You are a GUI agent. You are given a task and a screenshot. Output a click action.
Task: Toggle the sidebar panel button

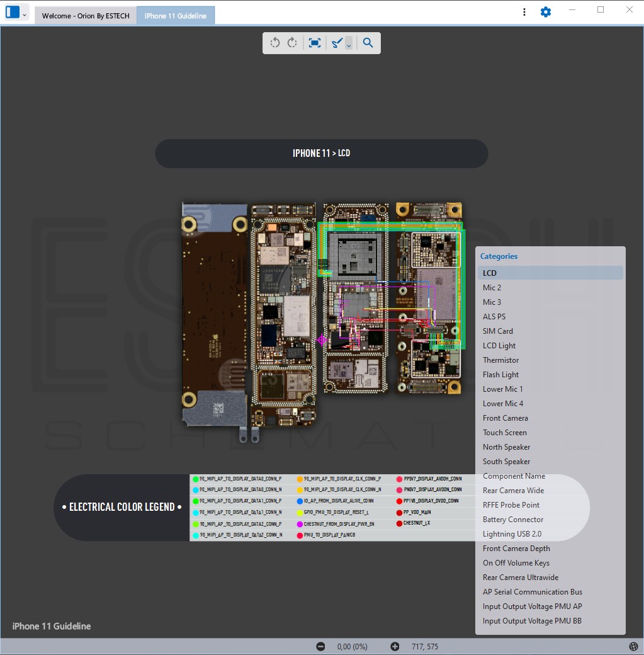[x=12, y=12]
